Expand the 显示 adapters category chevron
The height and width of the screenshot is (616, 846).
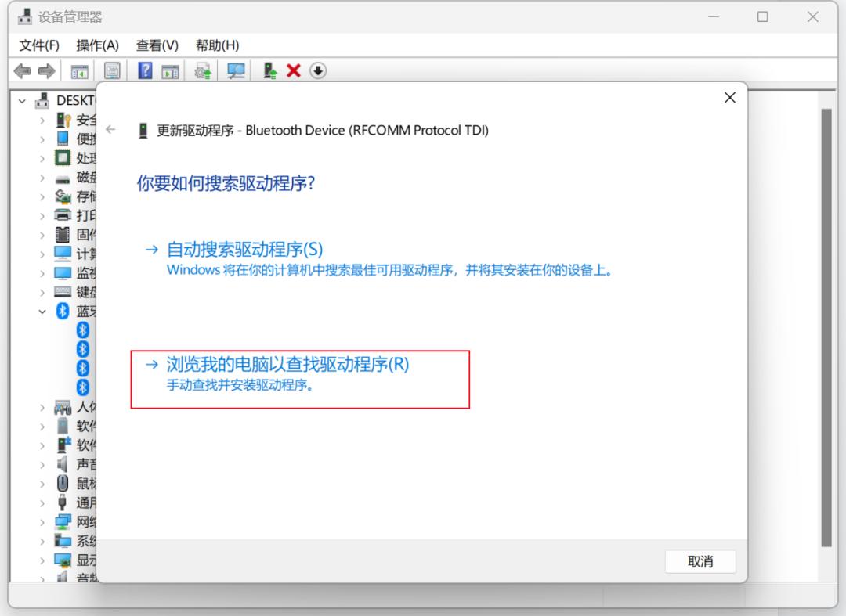[x=42, y=560]
